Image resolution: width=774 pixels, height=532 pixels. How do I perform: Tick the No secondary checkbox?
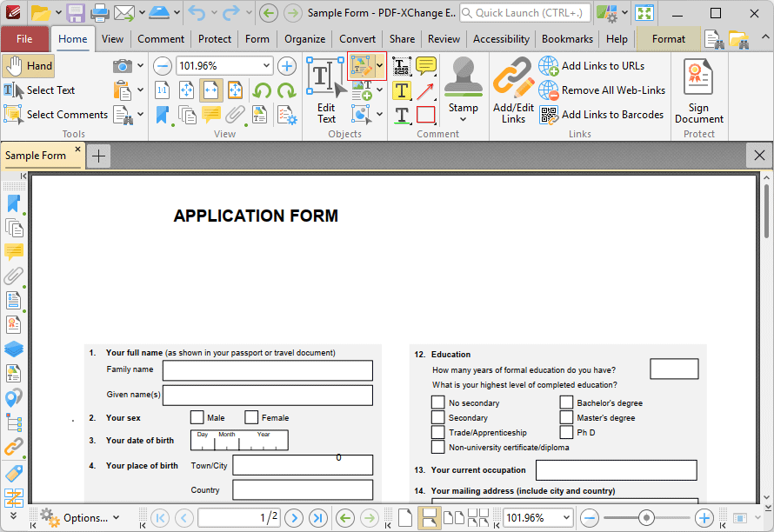coord(437,402)
